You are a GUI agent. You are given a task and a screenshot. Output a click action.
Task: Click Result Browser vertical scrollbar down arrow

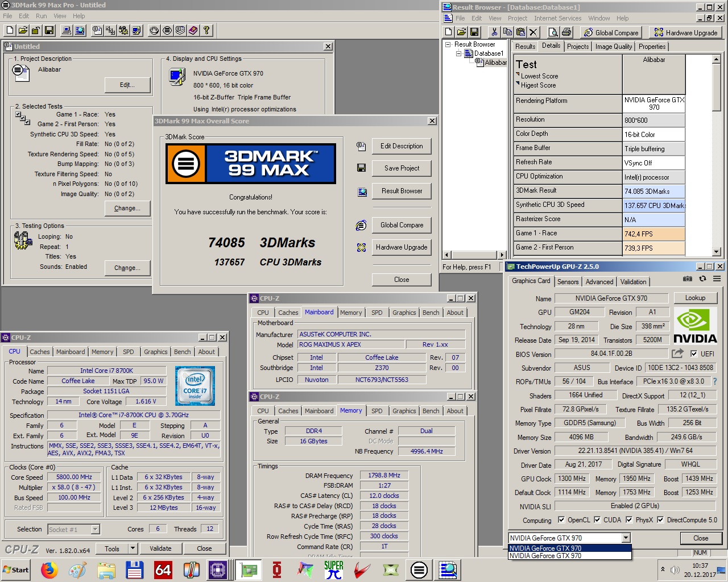[717, 252]
